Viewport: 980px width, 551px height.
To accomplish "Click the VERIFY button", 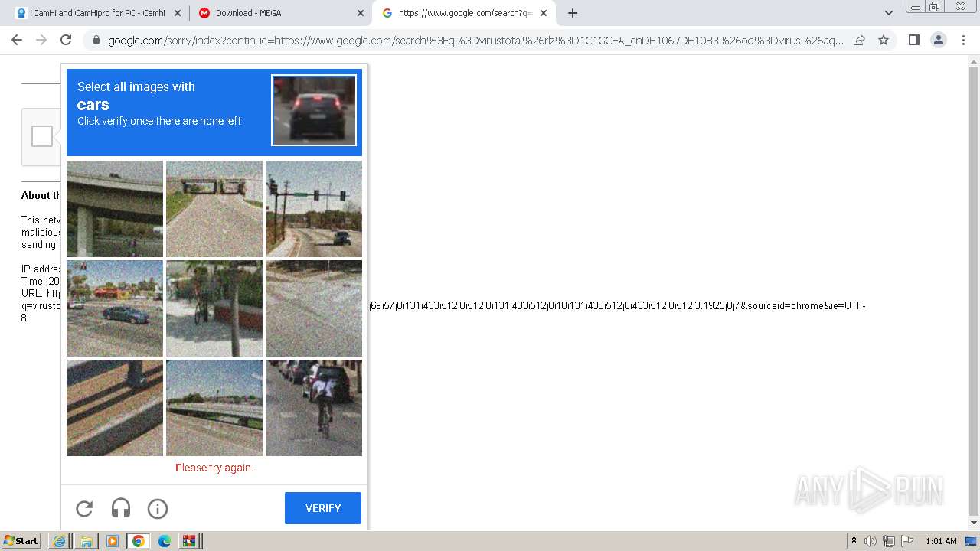I will (323, 508).
